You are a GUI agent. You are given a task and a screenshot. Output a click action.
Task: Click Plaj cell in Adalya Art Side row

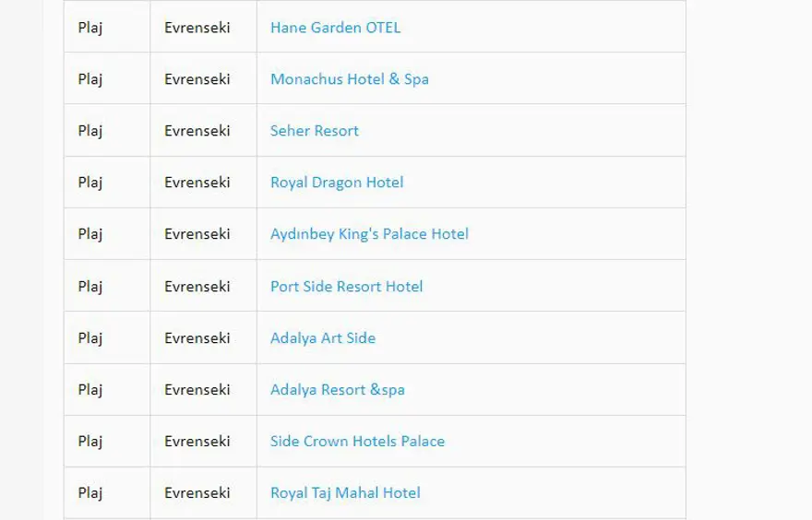pyautogui.click(x=90, y=338)
